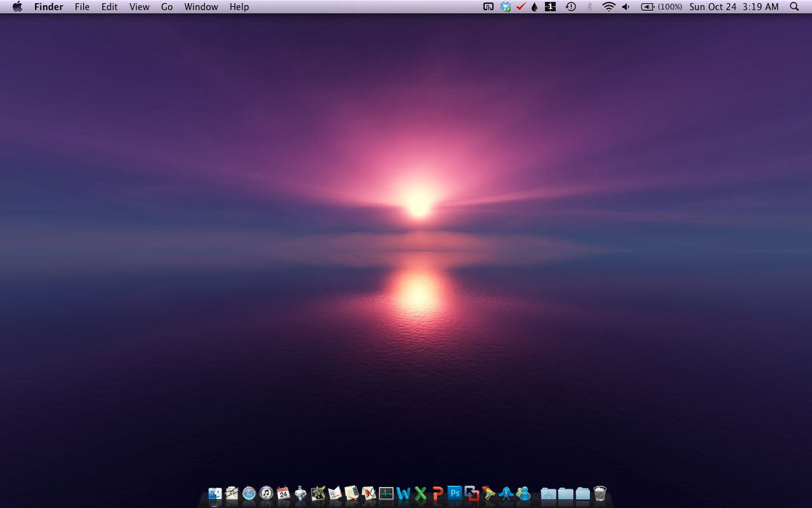Open the Wi-Fi status menu
The image size is (812, 508).
(x=608, y=7)
